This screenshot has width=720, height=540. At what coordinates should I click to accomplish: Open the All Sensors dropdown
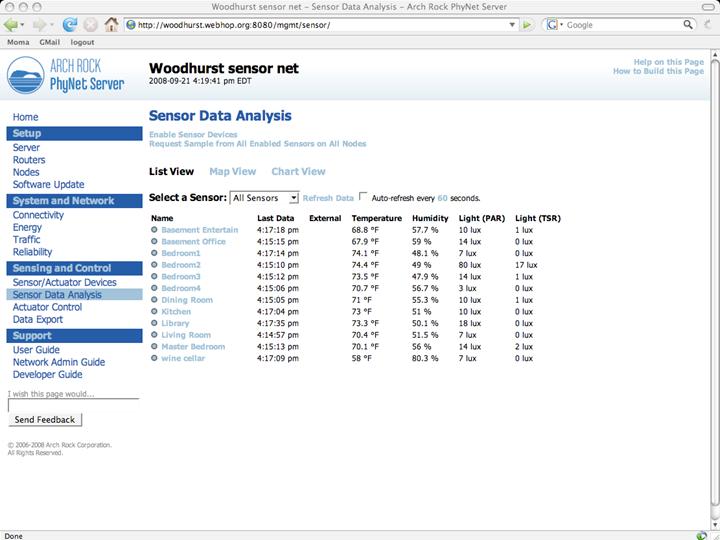tap(264, 198)
